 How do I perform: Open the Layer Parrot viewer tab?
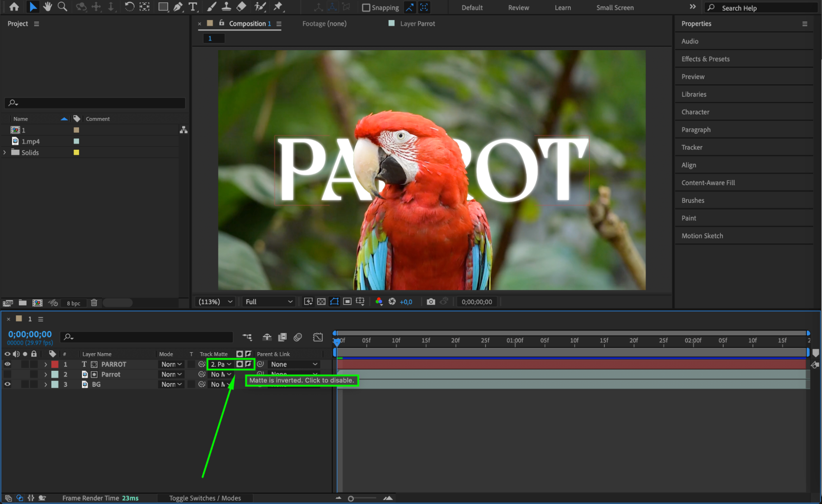pos(417,24)
